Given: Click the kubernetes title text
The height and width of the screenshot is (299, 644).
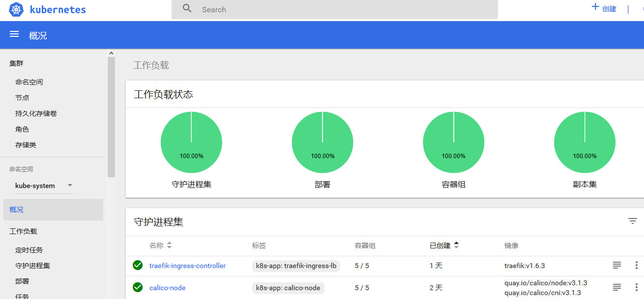Looking at the screenshot, I should pyautogui.click(x=58, y=9).
